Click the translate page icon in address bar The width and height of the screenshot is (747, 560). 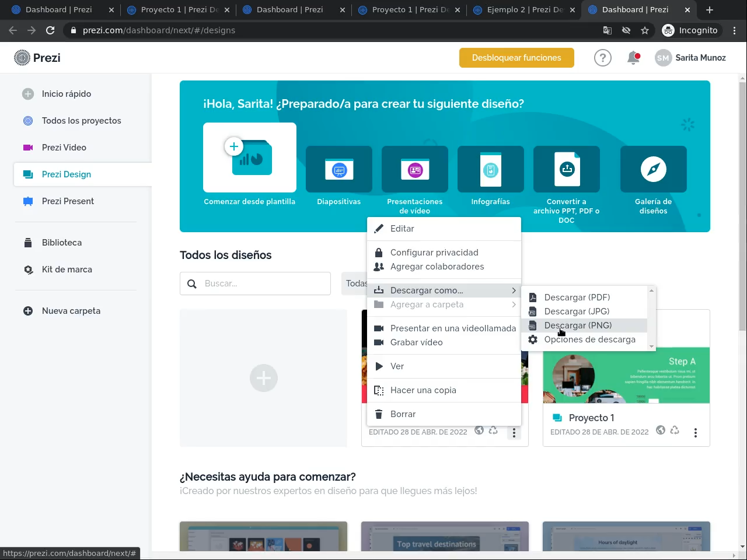[x=608, y=30]
